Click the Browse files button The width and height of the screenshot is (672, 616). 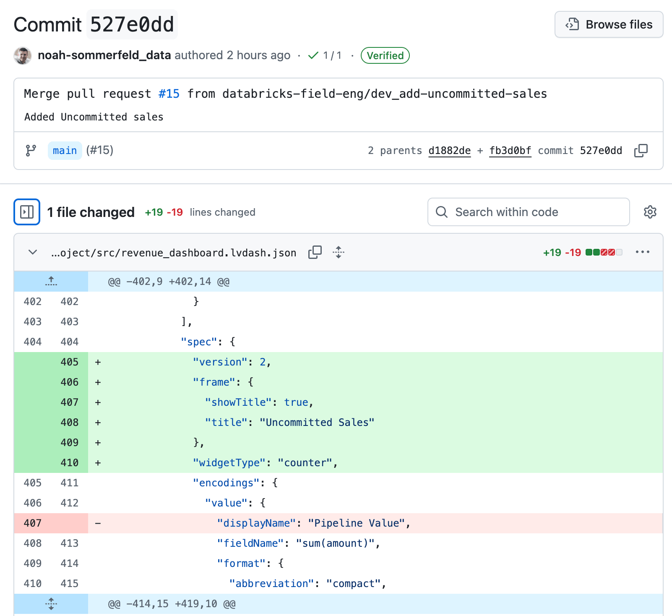tap(609, 24)
